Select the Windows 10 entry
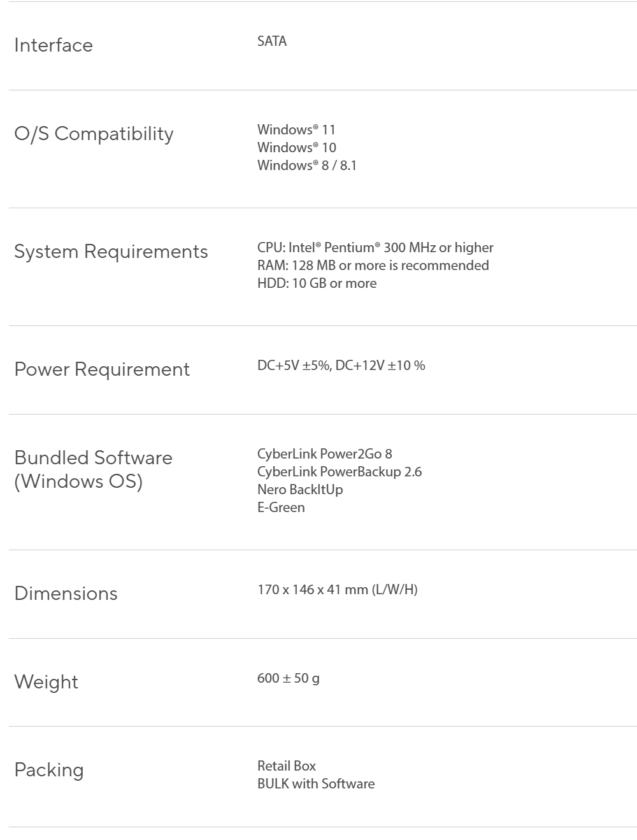This screenshot has height=840, width=637. [x=297, y=147]
